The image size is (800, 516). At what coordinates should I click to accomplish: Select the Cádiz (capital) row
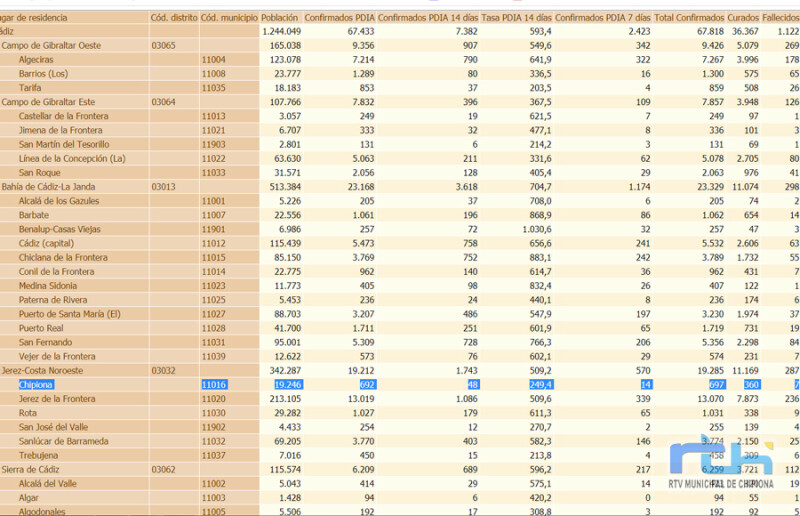pyautogui.click(x=400, y=243)
